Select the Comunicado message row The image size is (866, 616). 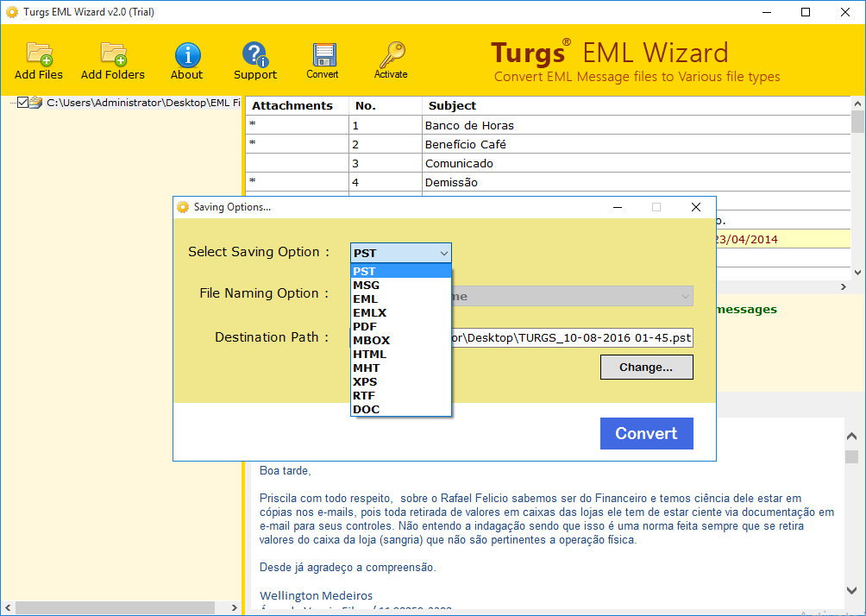click(548, 163)
